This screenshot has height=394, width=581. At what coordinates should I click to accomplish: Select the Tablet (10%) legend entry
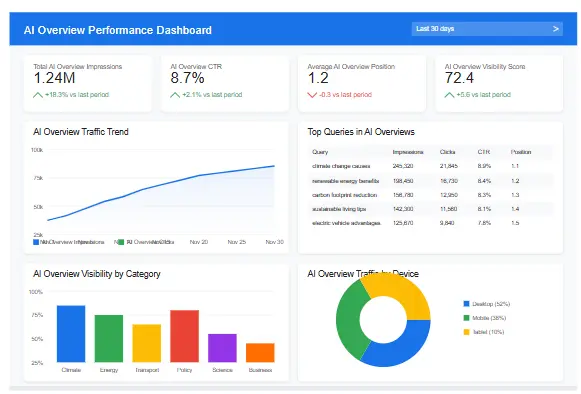[484, 332]
